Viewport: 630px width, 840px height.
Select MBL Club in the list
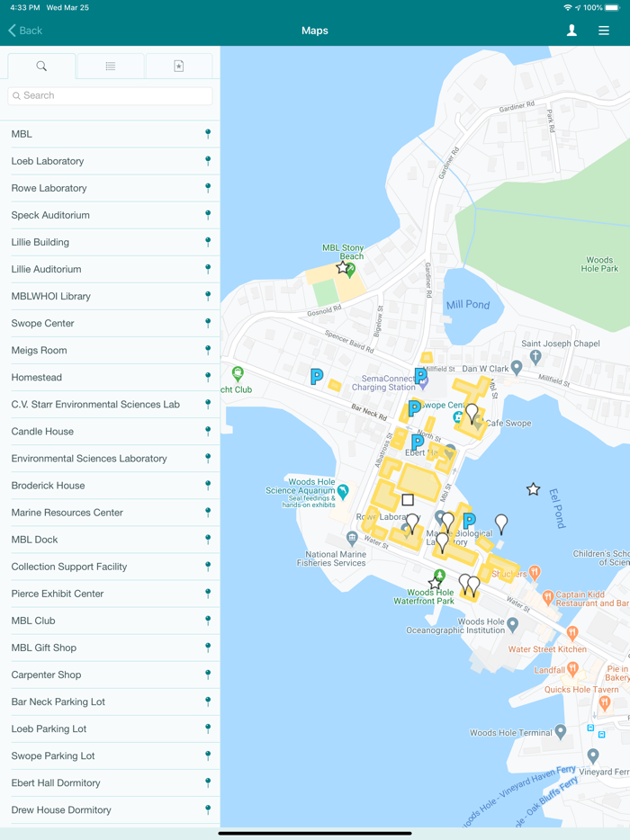pos(110,621)
